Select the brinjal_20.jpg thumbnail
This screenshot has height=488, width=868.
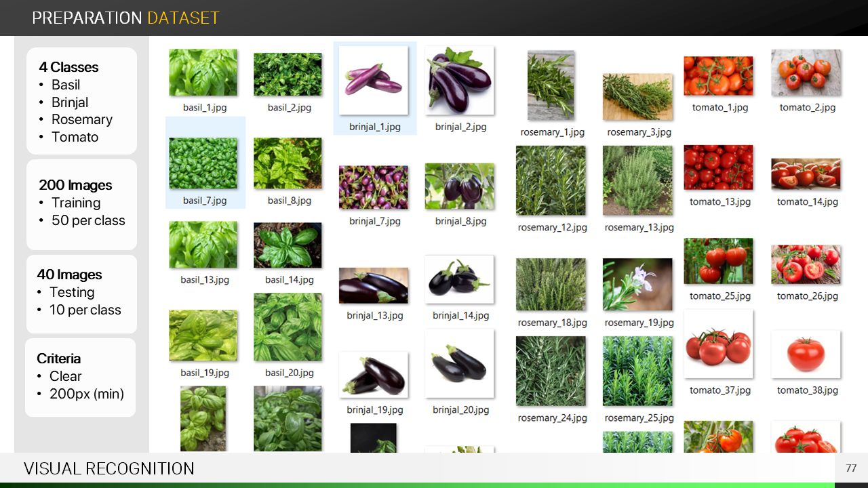(x=460, y=364)
